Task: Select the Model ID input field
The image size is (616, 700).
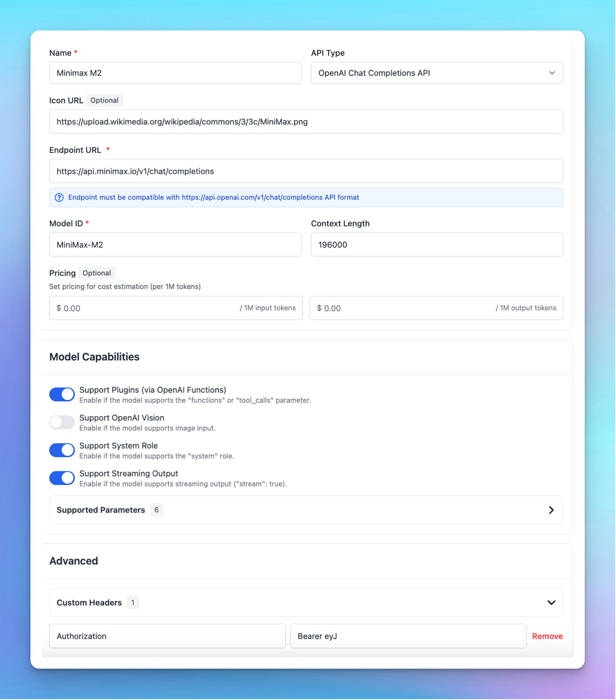Action: [x=175, y=245]
